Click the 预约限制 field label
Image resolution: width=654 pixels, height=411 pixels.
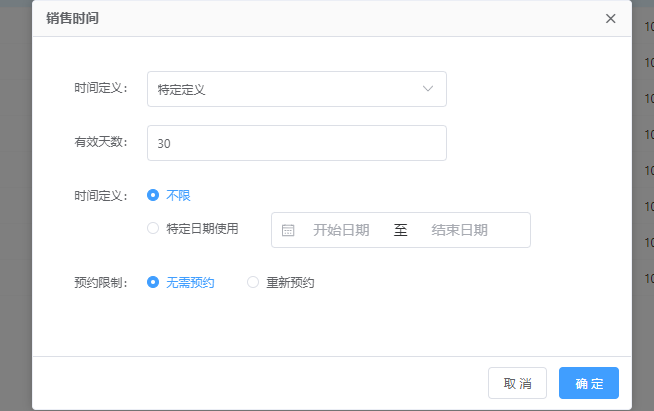pos(101,282)
